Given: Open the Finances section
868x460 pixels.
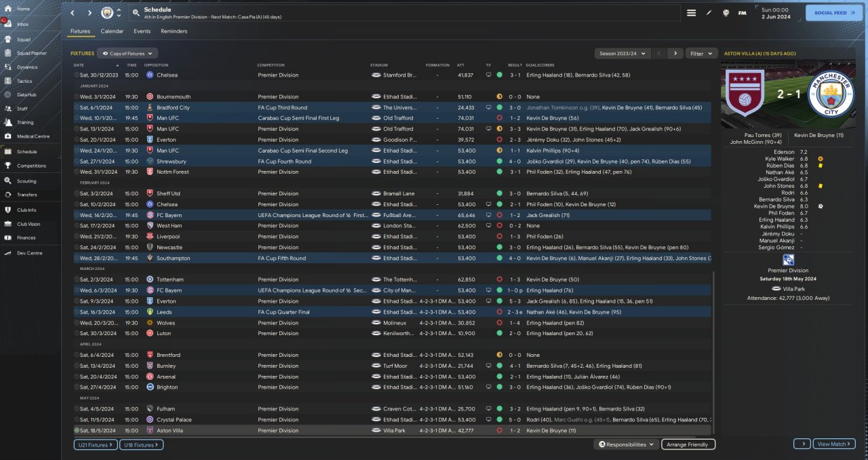Looking at the screenshot, I should coord(30,237).
